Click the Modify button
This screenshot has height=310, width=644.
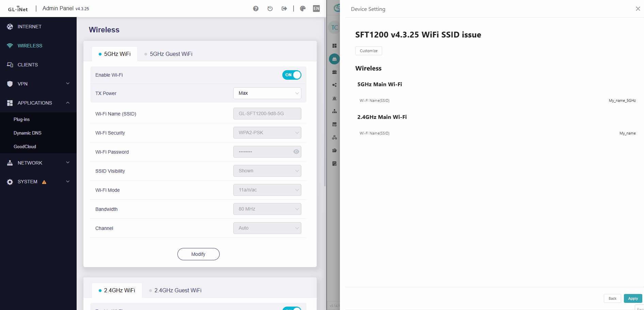(x=198, y=254)
